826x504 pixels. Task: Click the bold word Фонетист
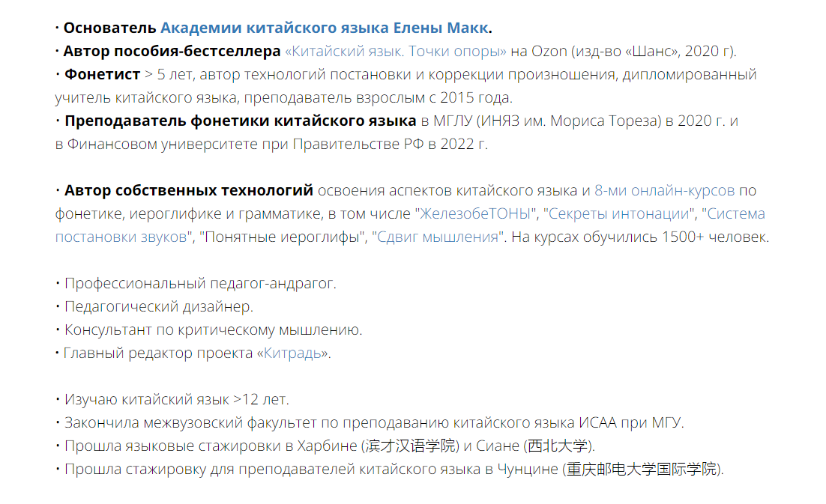tap(103, 75)
